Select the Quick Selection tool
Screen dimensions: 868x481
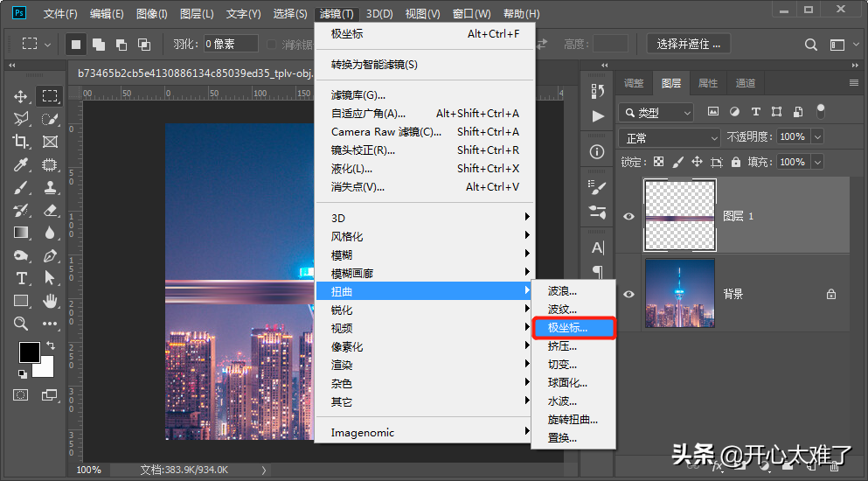50,119
